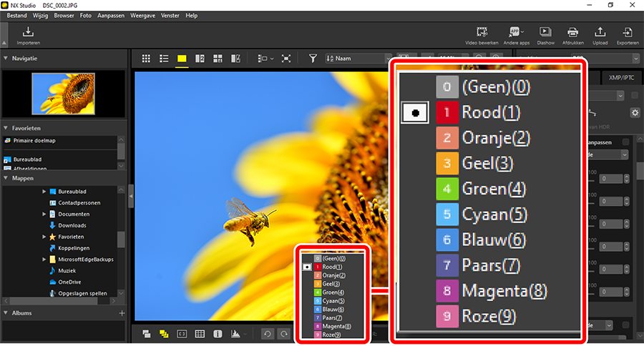Viewport: 644px width, 346px height.
Task: Expand the Documenten folder node
Action: (x=44, y=214)
